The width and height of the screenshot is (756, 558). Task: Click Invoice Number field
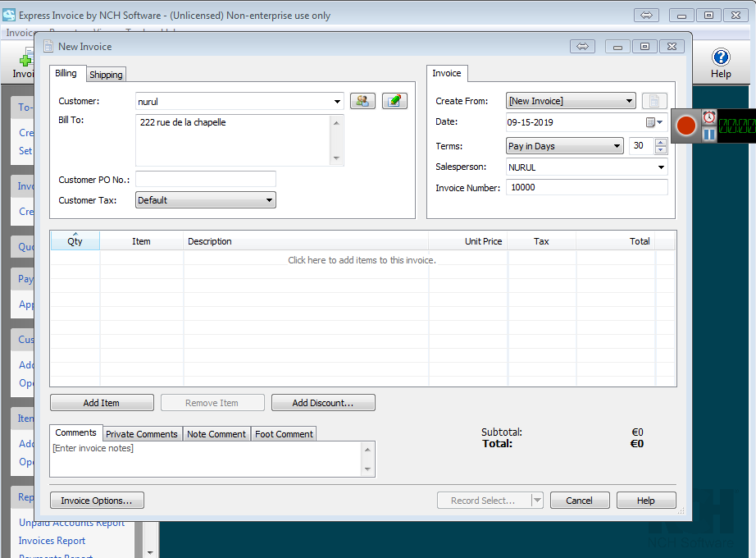(x=587, y=187)
